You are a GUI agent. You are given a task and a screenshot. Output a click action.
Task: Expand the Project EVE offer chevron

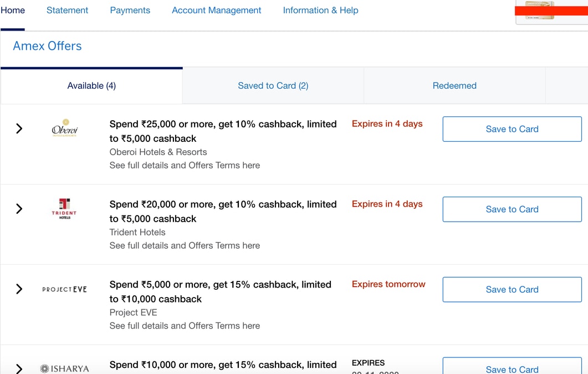(19, 289)
